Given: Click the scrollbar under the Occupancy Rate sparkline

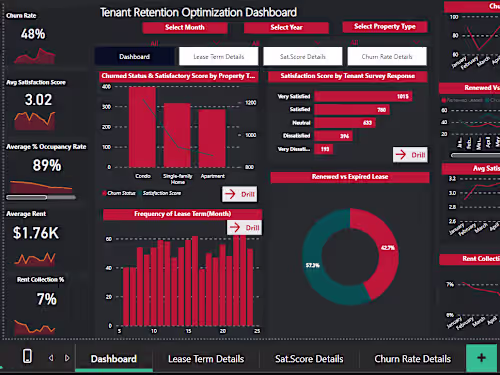Looking at the screenshot, I should coord(41,197).
